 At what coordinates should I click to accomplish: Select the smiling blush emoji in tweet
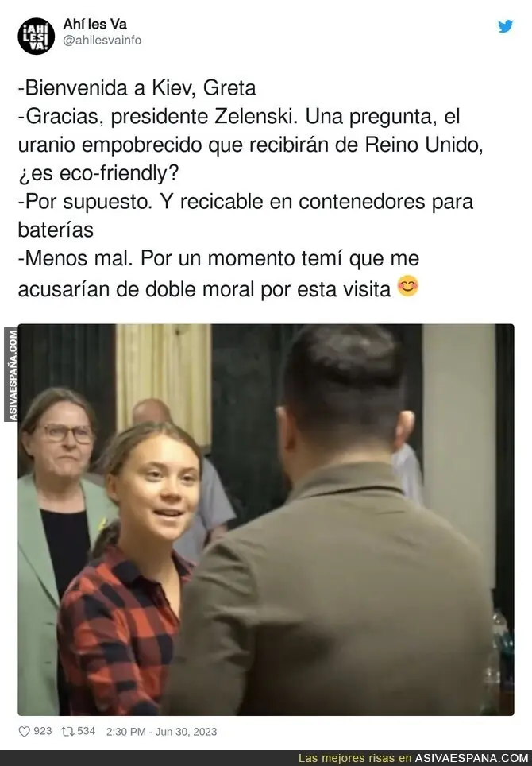coord(407,286)
